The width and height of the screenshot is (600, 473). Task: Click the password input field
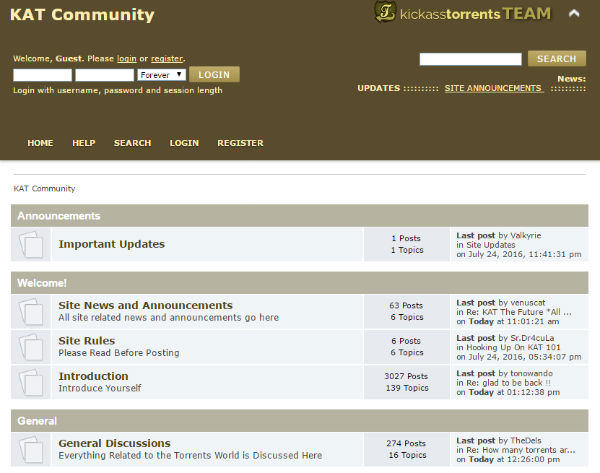[x=104, y=75]
